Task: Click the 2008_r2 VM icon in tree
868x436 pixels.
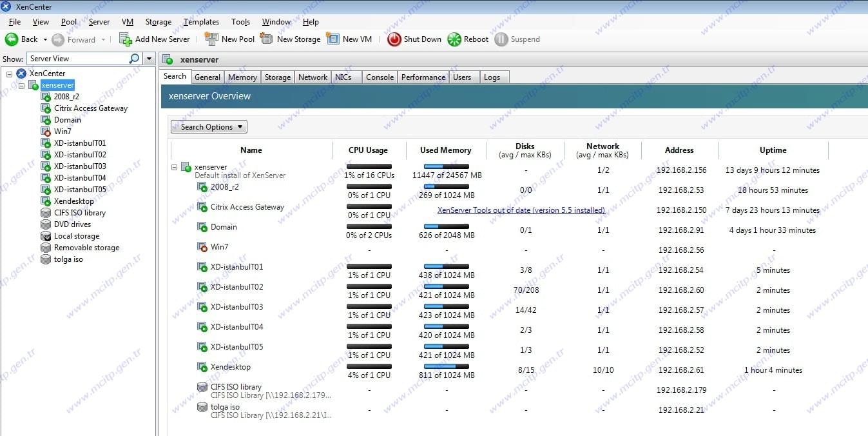Action: coord(46,97)
